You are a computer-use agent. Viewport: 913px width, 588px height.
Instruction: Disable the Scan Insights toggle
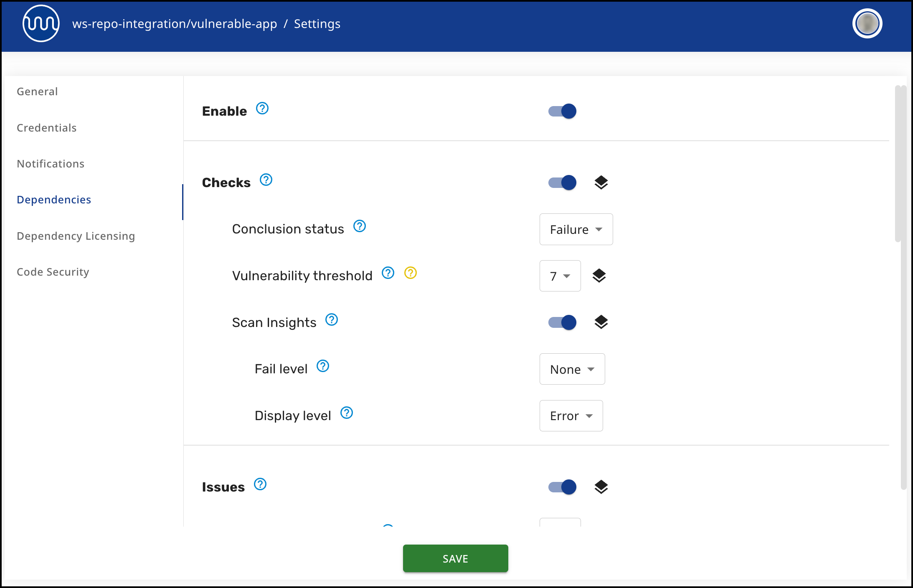[x=562, y=322]
